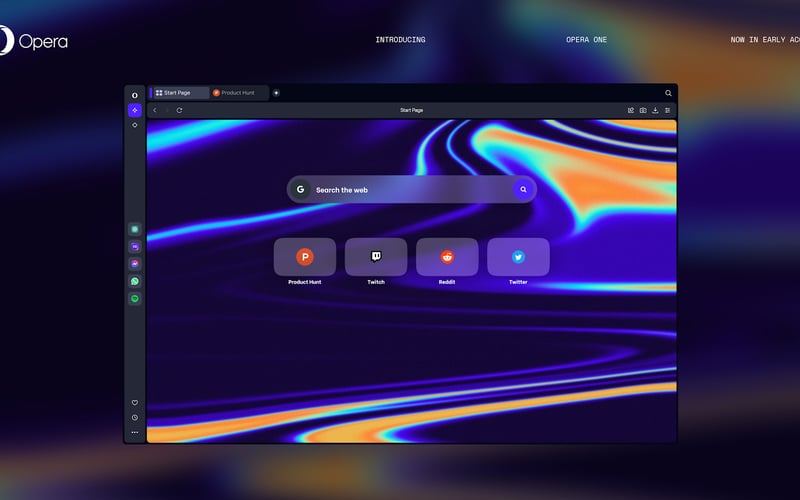Open the Product Hunt speed dial tile

coord(305,257)
